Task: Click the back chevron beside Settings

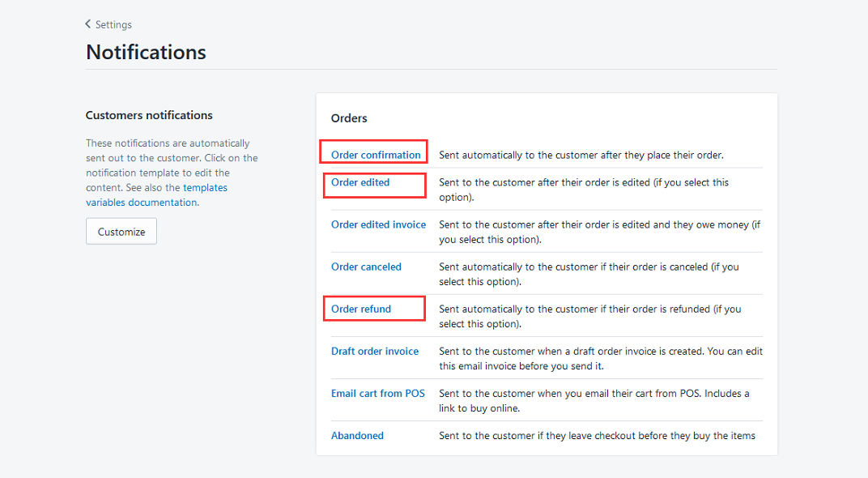Action: (x=88, y=24)
